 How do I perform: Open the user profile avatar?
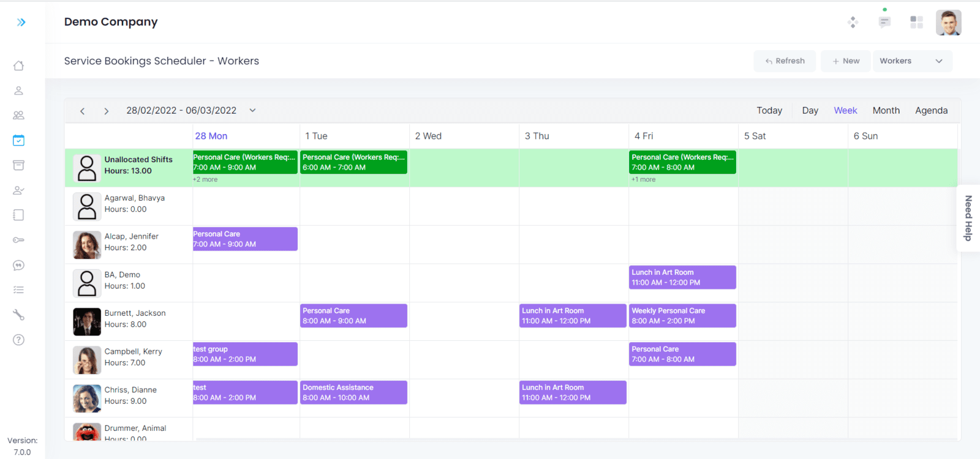coord(948,23)
